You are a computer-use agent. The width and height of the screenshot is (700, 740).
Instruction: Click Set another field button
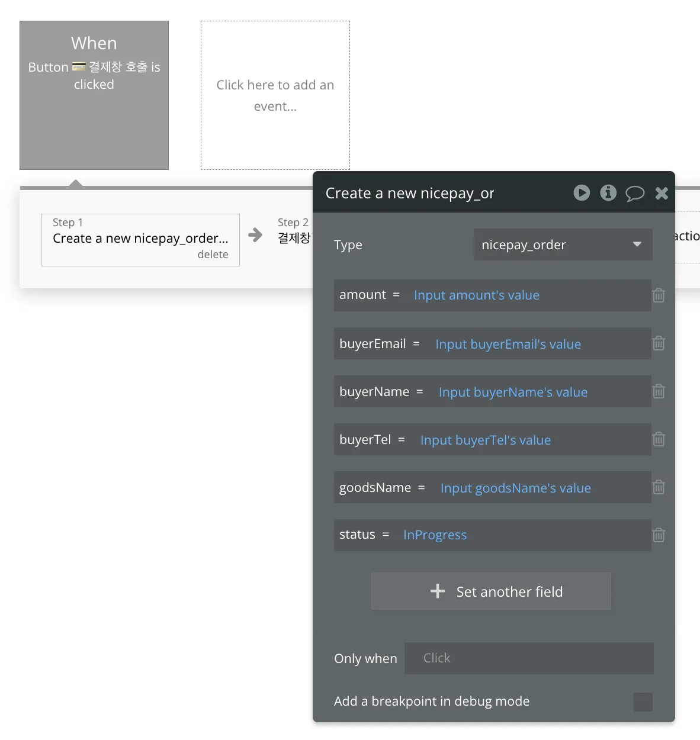coord(491,591)
